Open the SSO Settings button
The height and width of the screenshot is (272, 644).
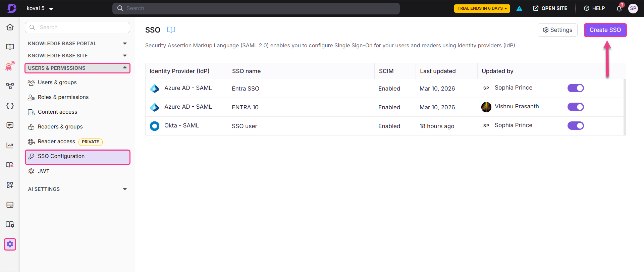pos(557,30)
